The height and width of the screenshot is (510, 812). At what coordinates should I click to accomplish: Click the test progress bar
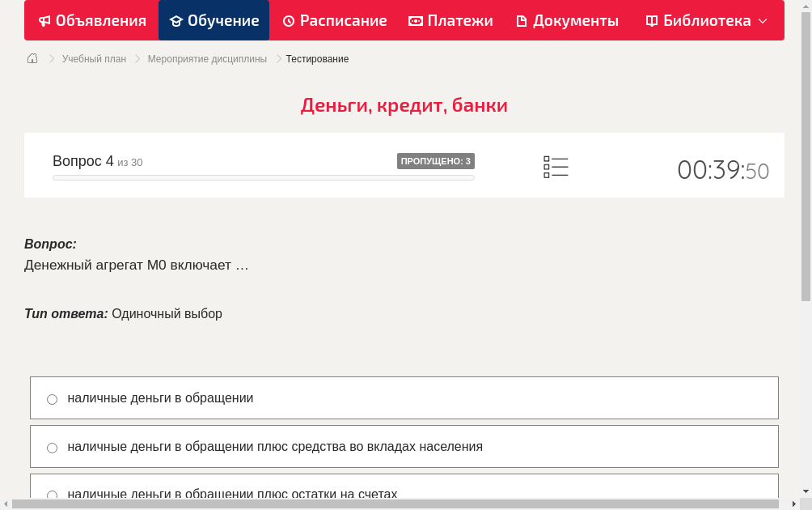[263, 177]
